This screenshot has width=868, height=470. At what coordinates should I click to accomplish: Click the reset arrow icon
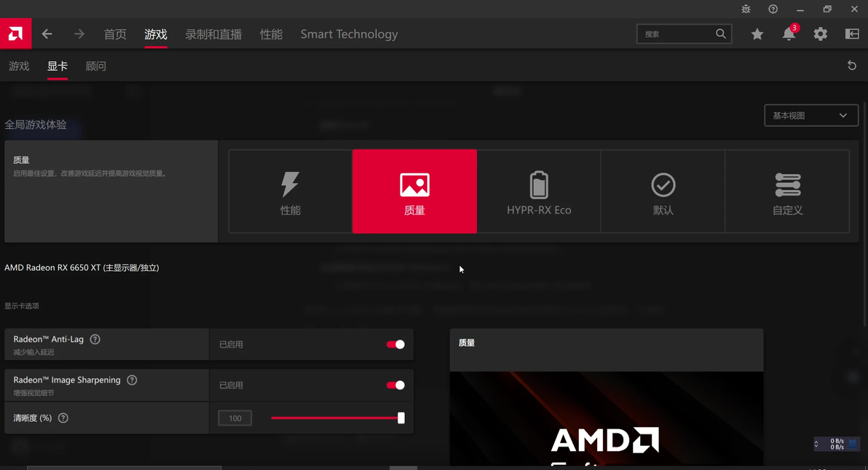click(x=852, y=66)
